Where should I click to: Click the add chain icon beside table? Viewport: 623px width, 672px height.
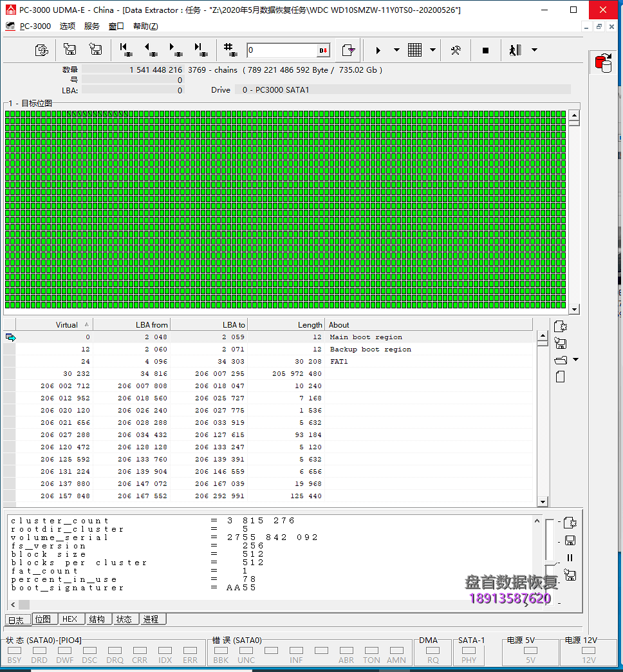(x=561, y=326)
